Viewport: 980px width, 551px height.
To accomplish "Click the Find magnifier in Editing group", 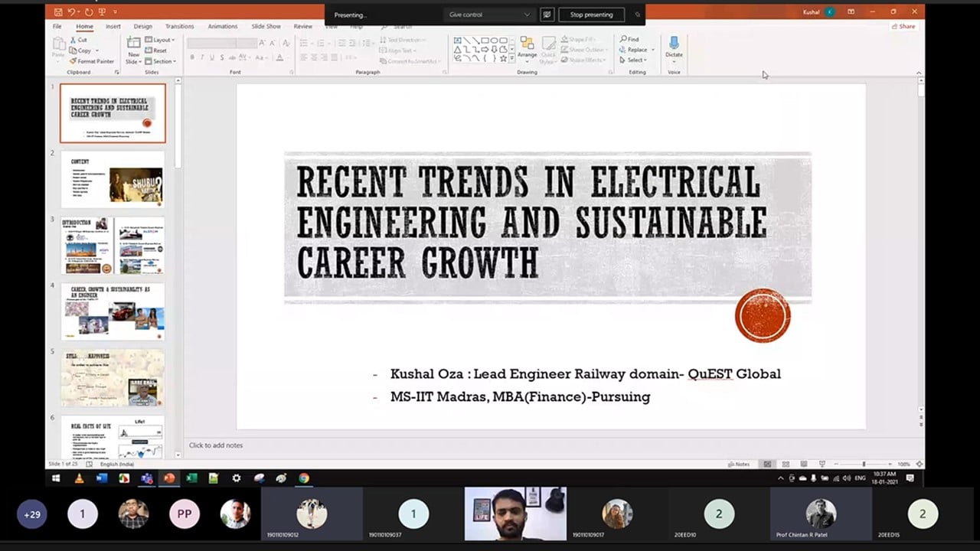I will pyautogui.click(x=629, y=39).
